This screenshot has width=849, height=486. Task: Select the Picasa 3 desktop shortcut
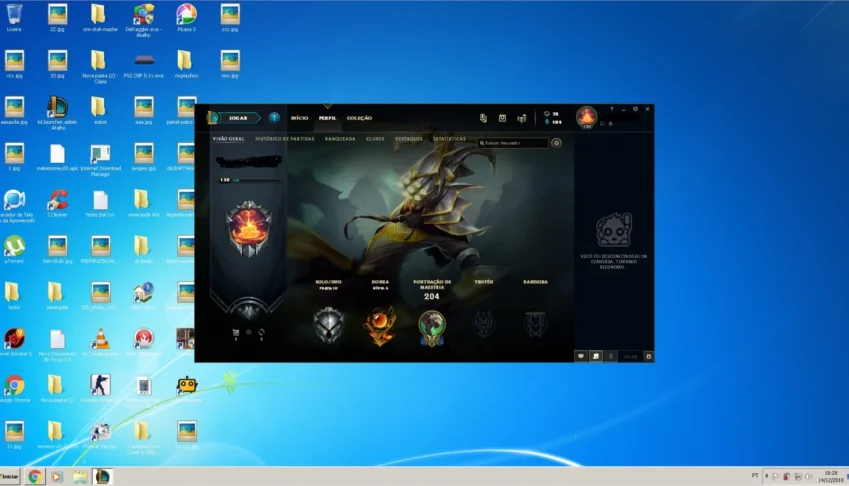186,18
